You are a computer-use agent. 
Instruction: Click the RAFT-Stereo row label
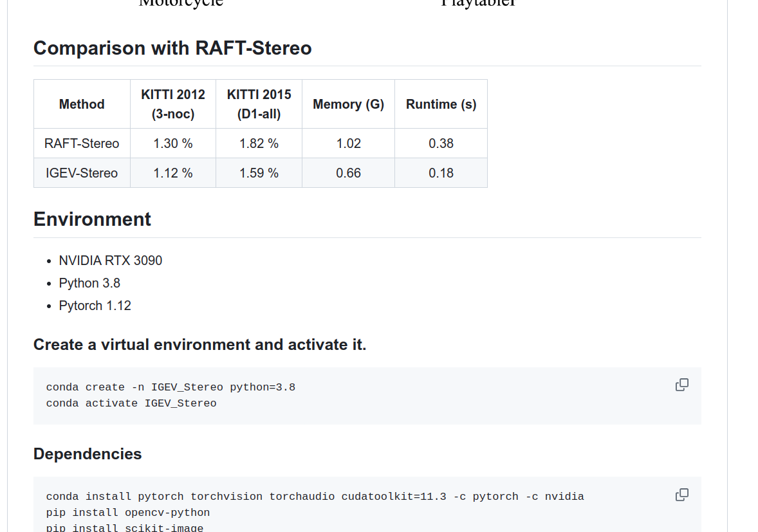pos(82,143)
